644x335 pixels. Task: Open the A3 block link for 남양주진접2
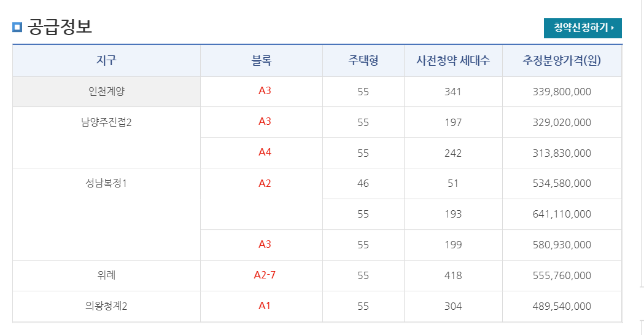(x=265, y=121)
